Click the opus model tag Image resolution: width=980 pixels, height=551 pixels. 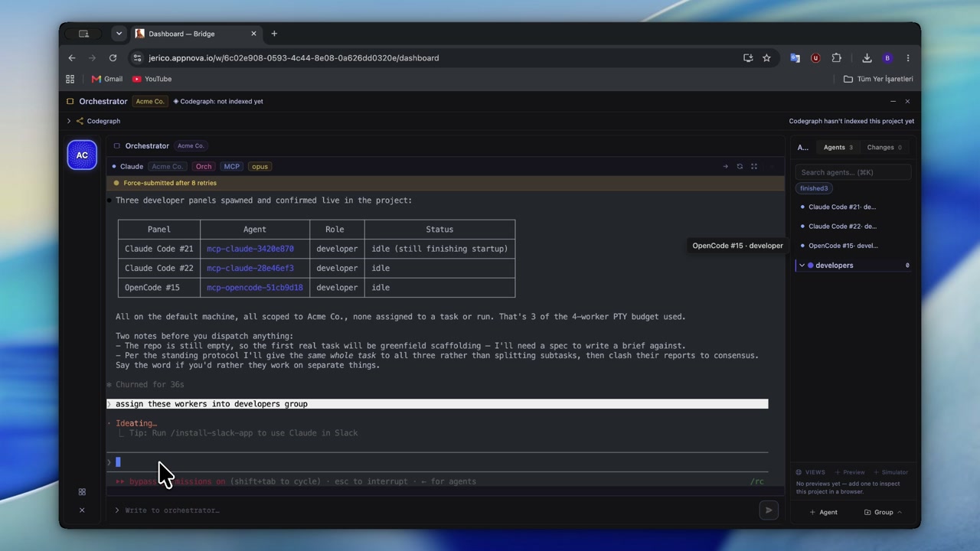pyautogui.click(x=260, y=166)
